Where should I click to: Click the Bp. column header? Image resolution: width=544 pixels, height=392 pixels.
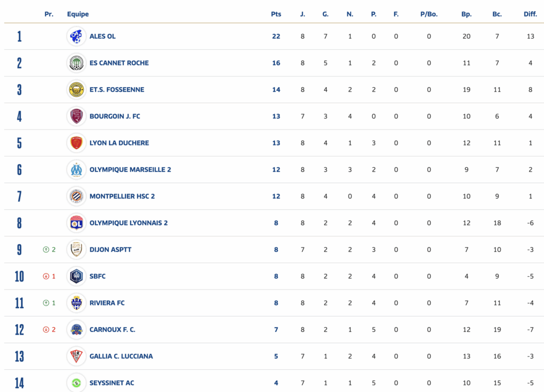(x=466, y=14)
